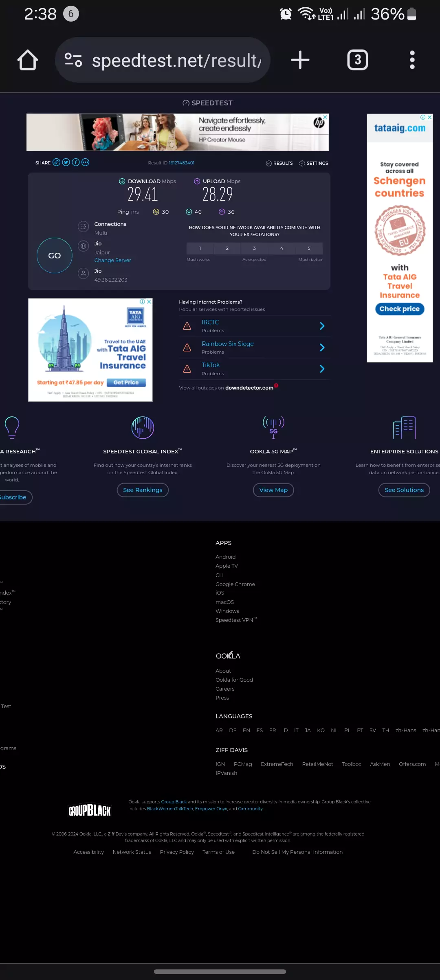Open the Google Chrome app link
The image size is (440, 980).
(235, 584)
